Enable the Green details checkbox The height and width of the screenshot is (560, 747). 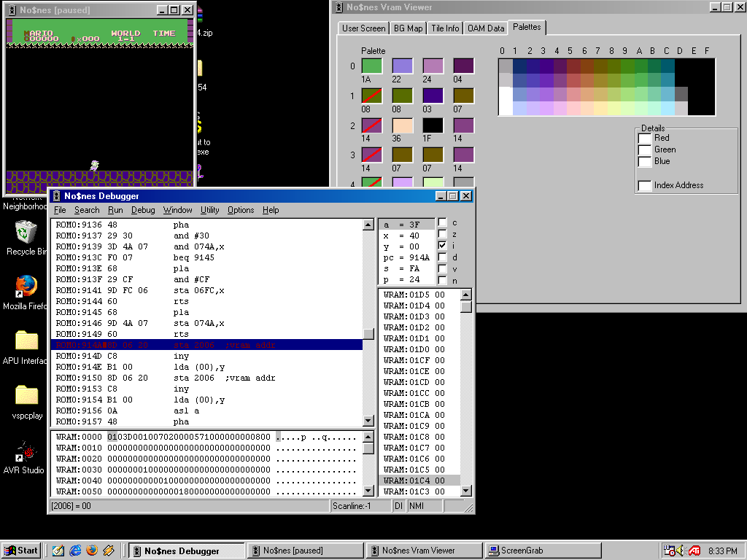[x=645, y=149]
